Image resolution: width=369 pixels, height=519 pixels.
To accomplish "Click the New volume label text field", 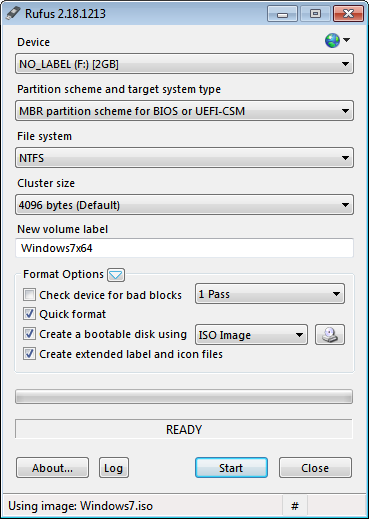I will (x=184, y=248).
